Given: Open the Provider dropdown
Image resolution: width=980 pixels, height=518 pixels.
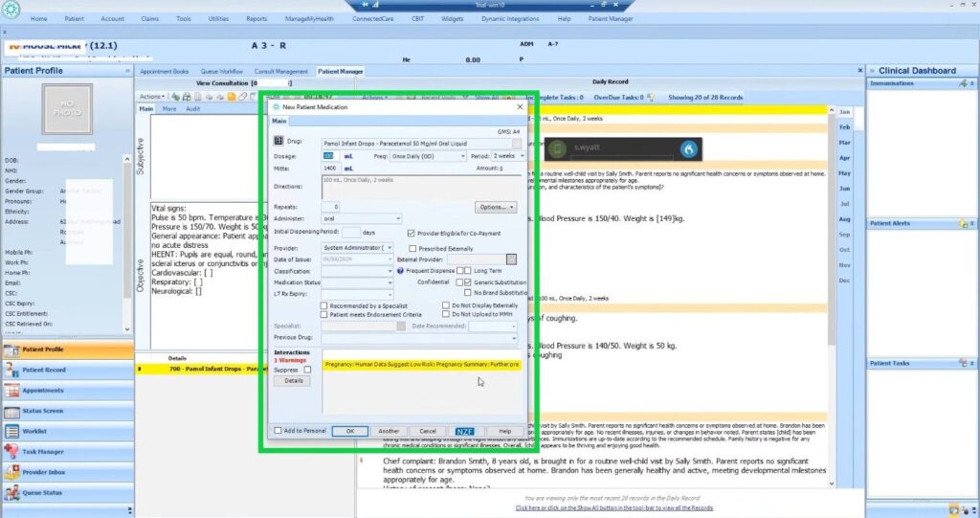Looking at the screenshot, I should (390, 248).
